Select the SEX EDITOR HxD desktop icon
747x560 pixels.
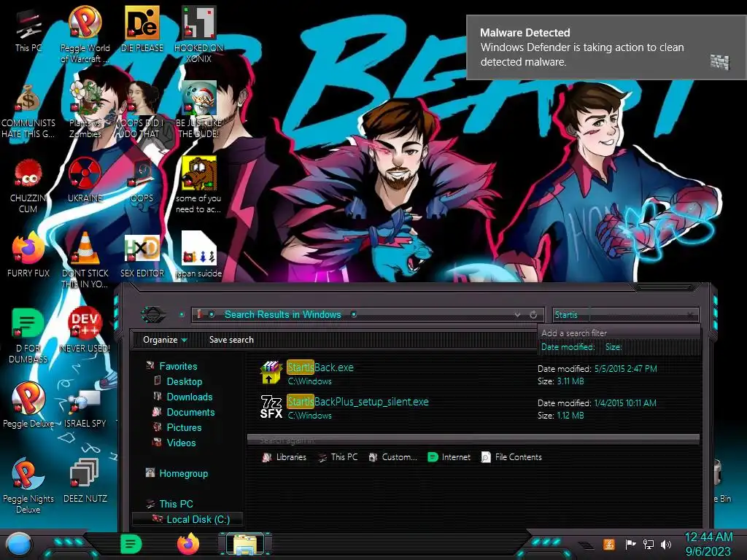click(142, 256)
